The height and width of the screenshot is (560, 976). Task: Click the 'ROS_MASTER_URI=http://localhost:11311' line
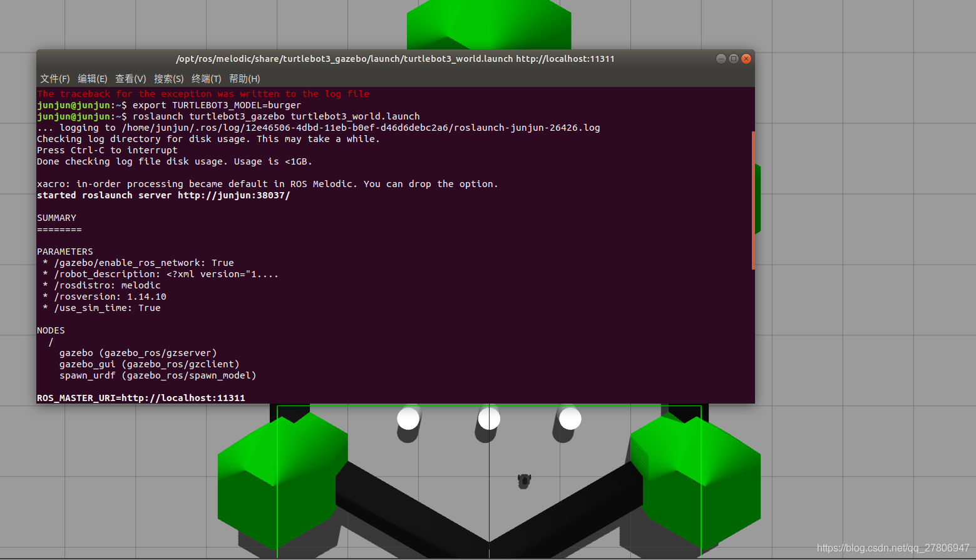pyautogui.click(x=141, y=398)
